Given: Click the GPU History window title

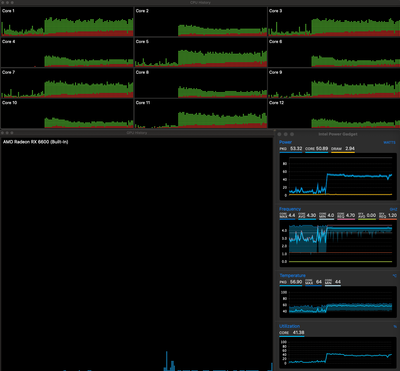Looking at the screenshot, I should click(x=137, y=133).
